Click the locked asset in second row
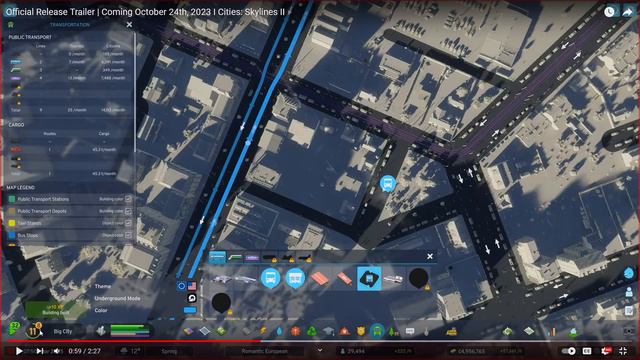The image size is (640, 360). [x=221, y=303]
